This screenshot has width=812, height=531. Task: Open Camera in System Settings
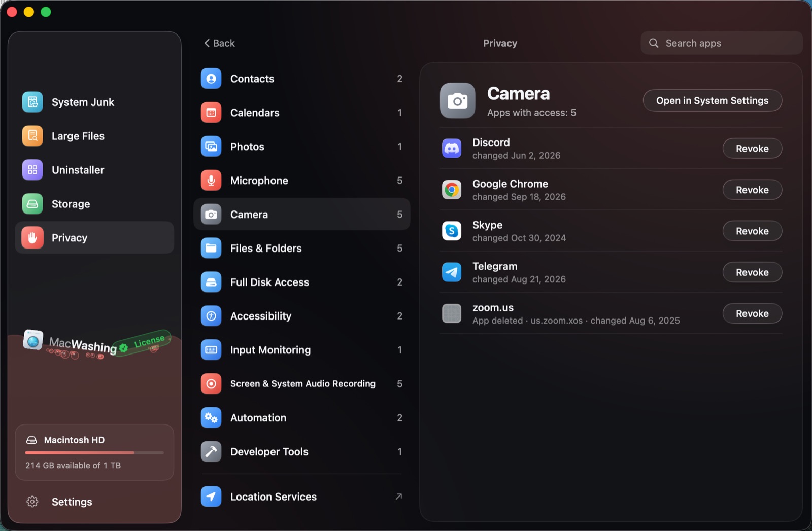[x=712, y=100]
